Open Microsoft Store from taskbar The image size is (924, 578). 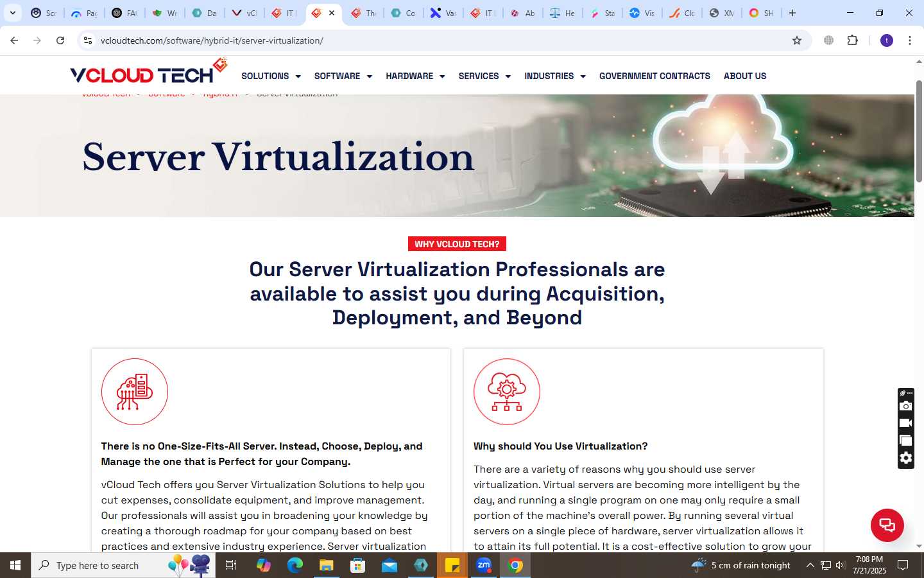click(357, 565)
